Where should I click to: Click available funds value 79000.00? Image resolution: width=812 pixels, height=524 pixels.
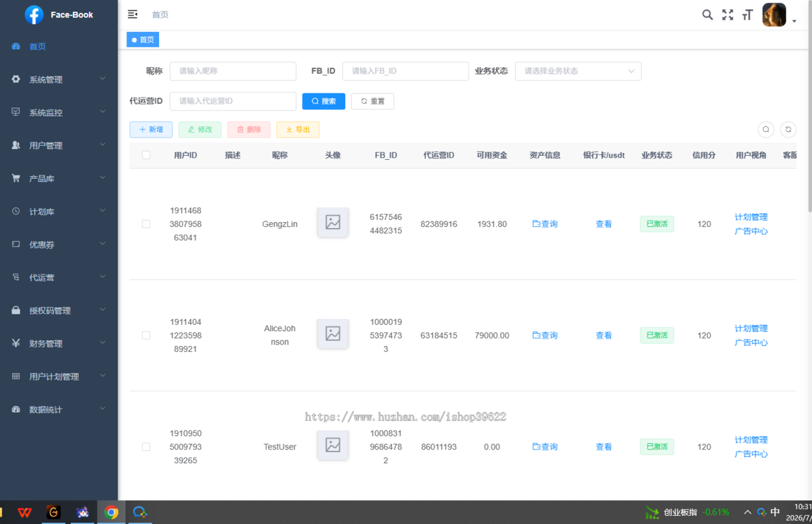(x=492, y=335)
